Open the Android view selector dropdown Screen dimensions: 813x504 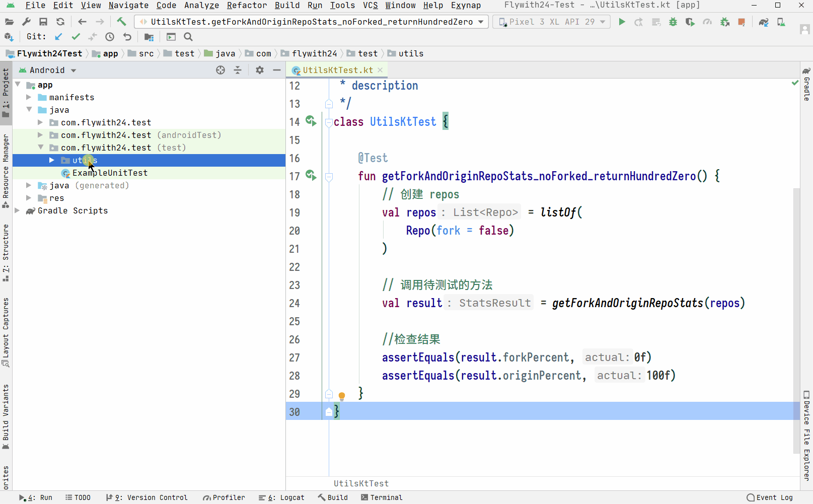pyautogui.click(x=47, y=70)
